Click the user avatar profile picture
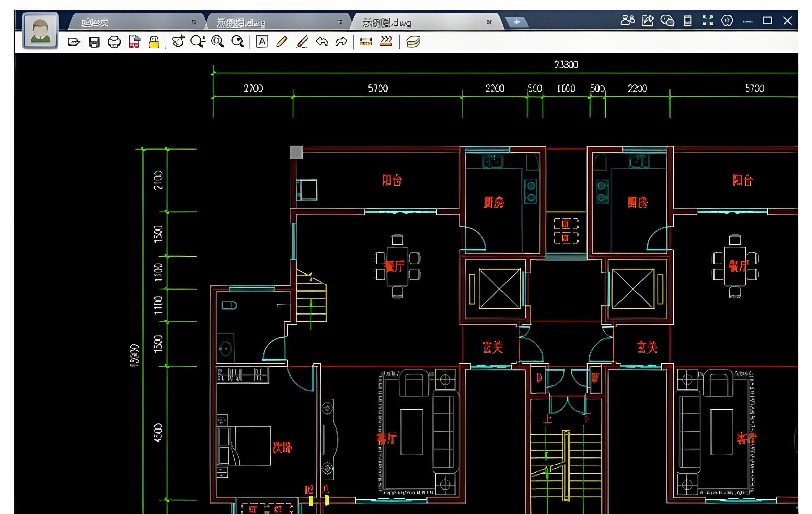The image size is (812, 514). 41,31
